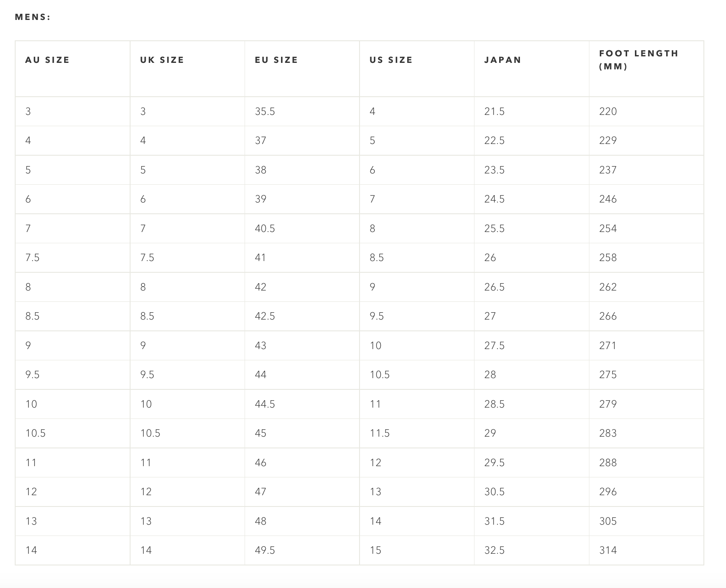Viewport: 726px width, 588px height.
Task: Click the AU SIZE column header
Action: pyautogui.click(x=47, y=60)
